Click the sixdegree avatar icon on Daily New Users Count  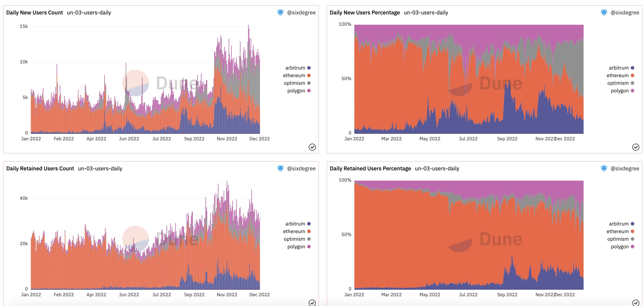[x=280, y=12]
